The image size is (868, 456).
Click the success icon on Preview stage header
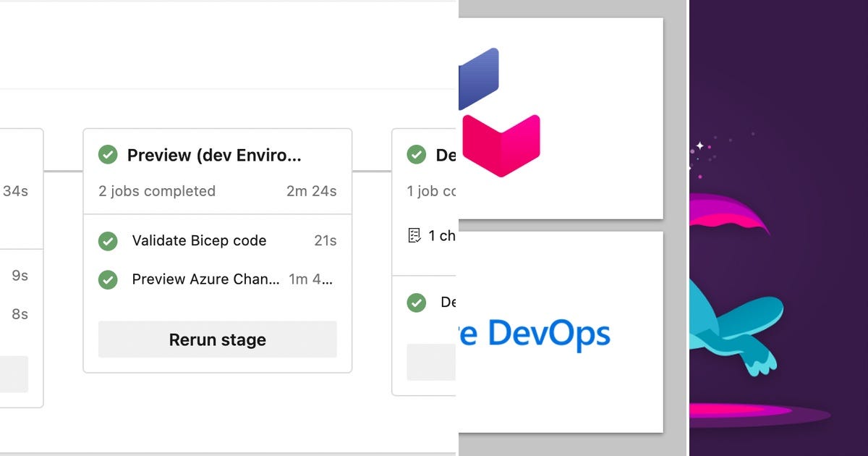pyautogui.click(x=108, y=154)
